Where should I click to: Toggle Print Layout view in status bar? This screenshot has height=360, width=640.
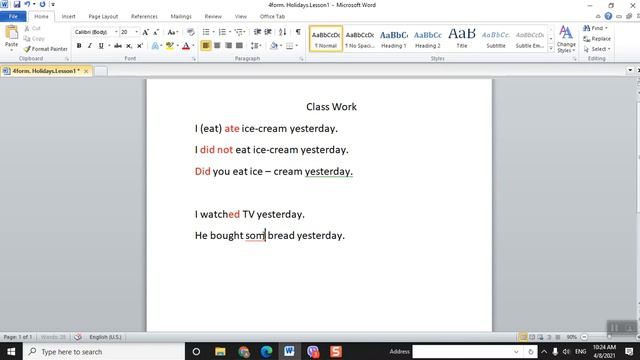pyautogui.click(x=523, y=337)
